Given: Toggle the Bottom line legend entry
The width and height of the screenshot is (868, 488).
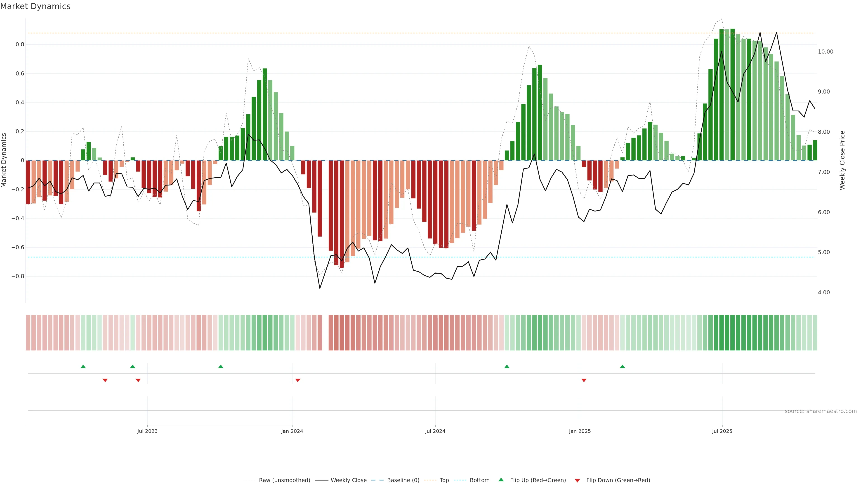Looking at the screenshot, I should [479, 480].
